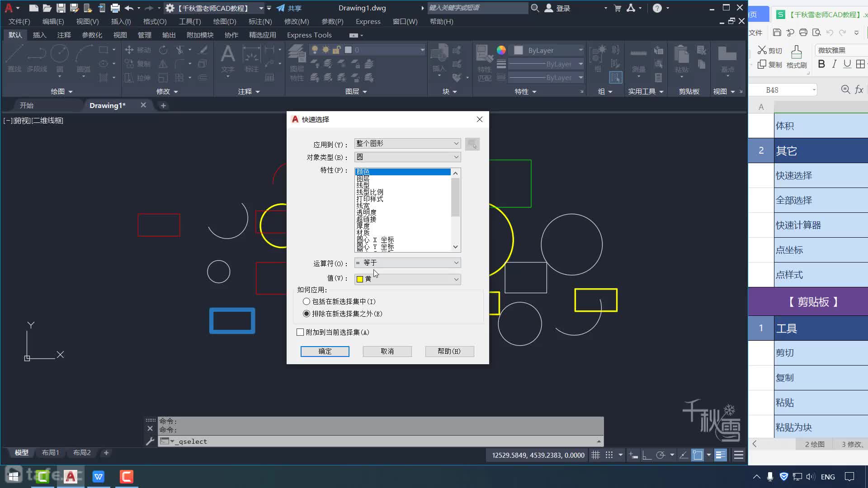The width and height of the screenshot is (868, 488).
Task: Select the Polyline tool in the ribbon
Action: (37, 59)
